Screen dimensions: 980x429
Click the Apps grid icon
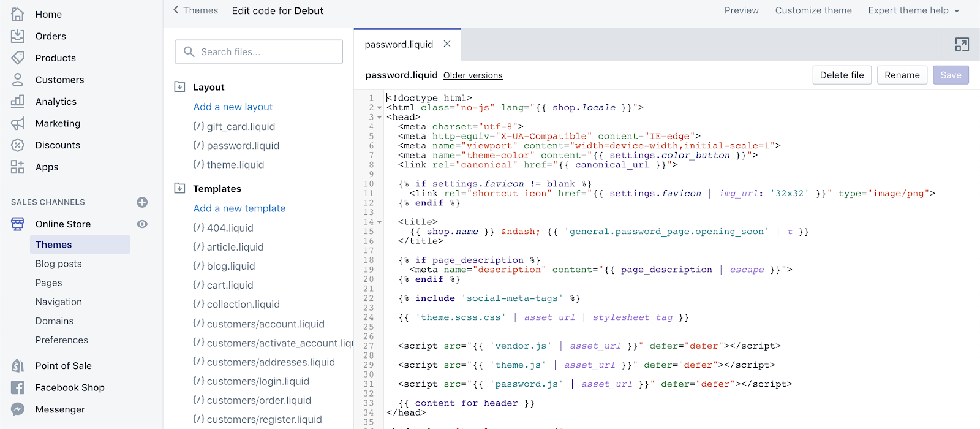click(x=18, y=167)
